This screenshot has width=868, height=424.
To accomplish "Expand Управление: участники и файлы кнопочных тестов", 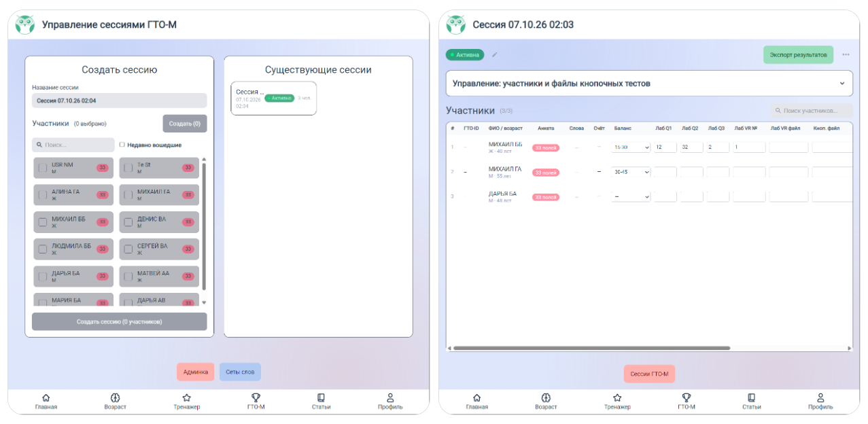I will pos(648,84).
